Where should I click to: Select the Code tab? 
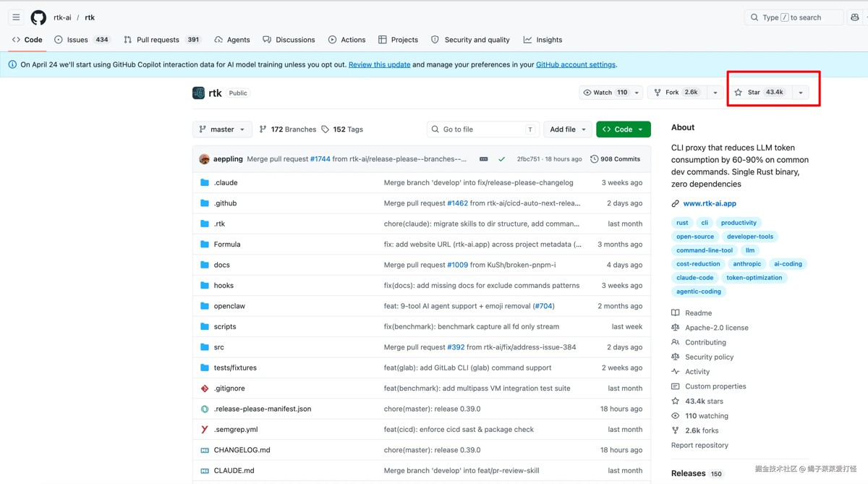point(27,40)
